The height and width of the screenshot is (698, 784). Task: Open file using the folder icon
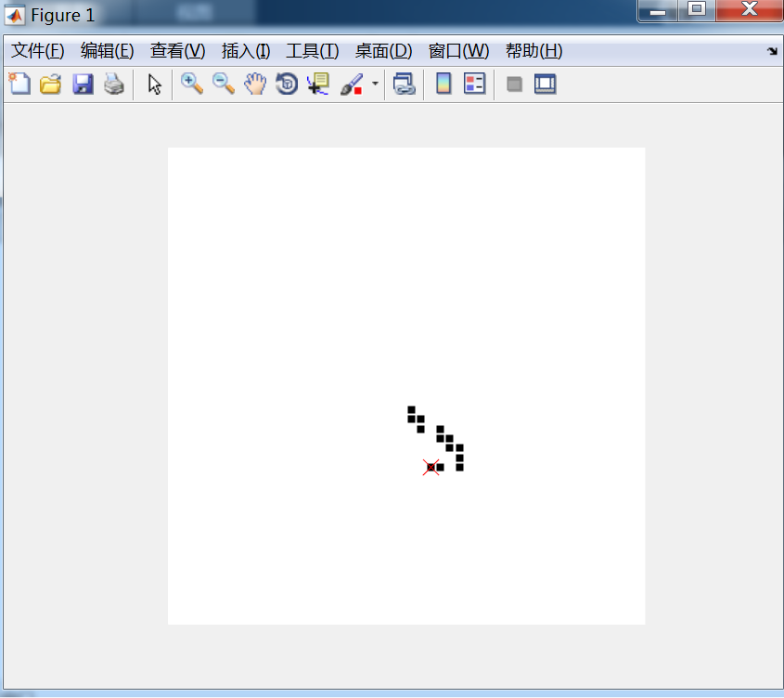pyautogui.click(x=51, y=84)
